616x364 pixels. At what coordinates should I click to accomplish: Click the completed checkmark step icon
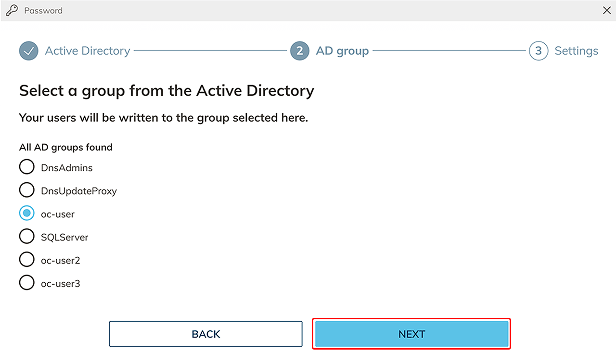tap(29, 51)
